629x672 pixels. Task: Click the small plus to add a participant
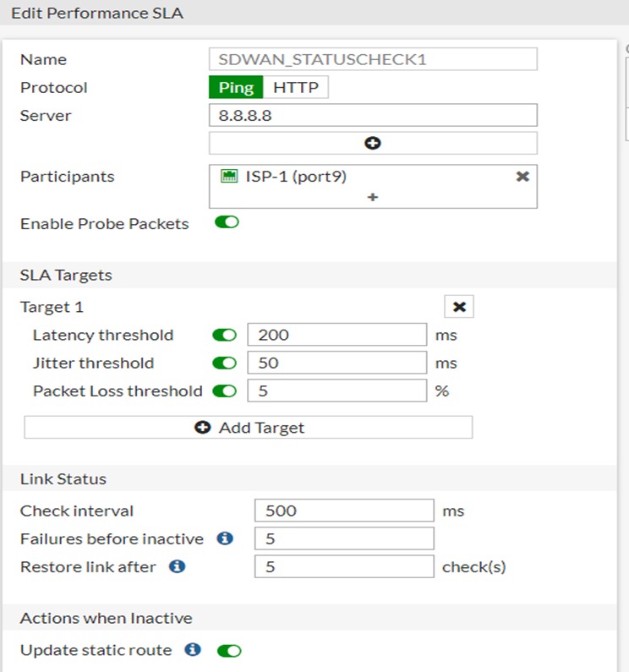(x=373, y=197)
